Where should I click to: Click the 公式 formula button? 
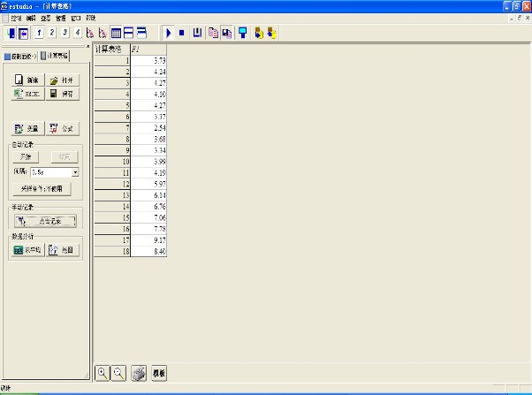pyautogui.click(x=61, y=128)
